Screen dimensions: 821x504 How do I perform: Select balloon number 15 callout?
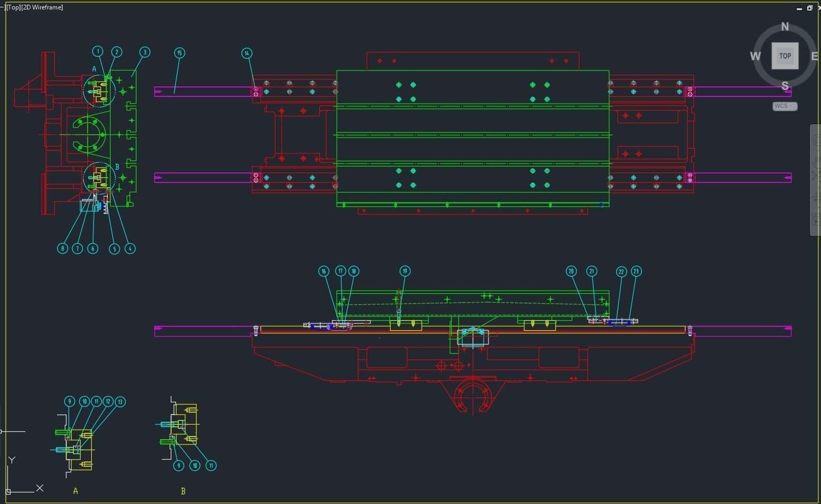point(180,53)
